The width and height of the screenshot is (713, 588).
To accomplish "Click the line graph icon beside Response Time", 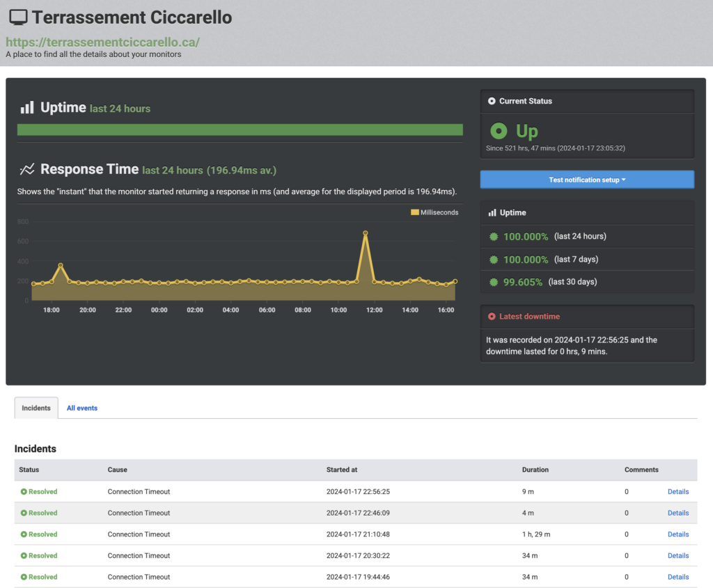I will point(27,169).
